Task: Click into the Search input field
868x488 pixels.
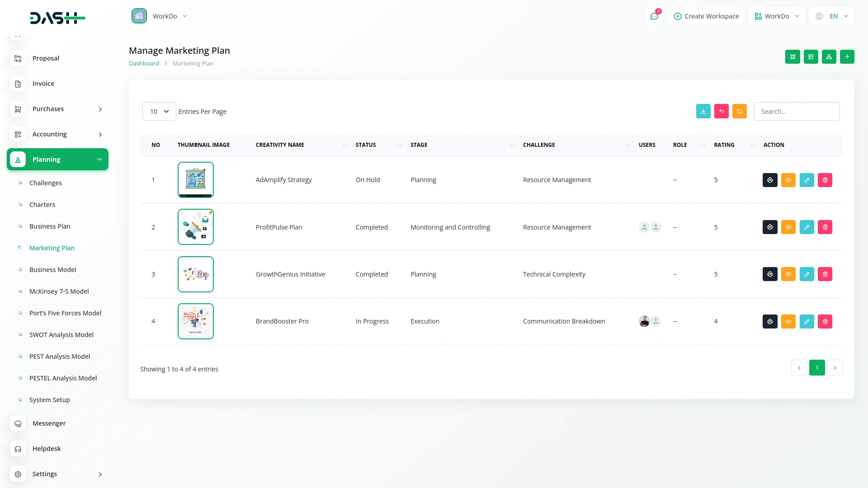Action: (x=797, y=111)
